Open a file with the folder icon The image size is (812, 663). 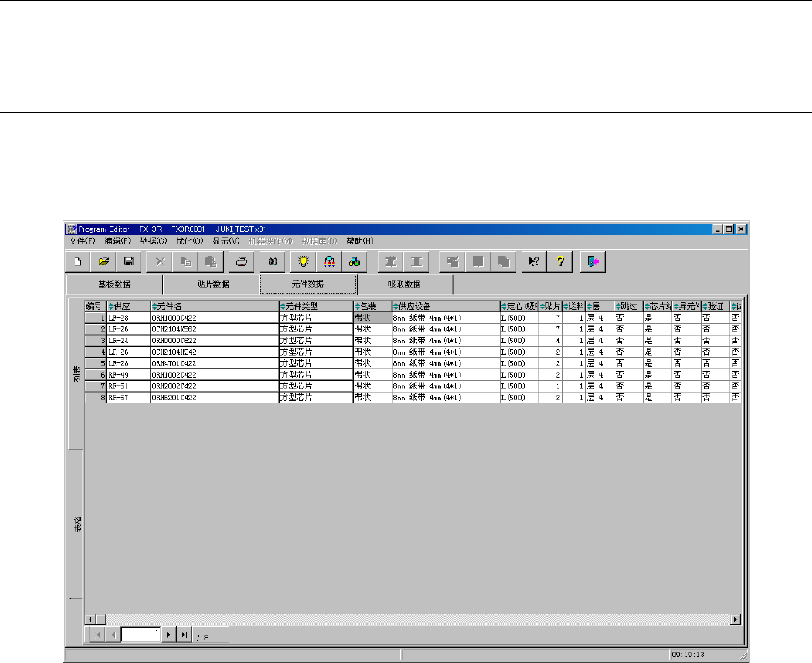click(103, 261)
